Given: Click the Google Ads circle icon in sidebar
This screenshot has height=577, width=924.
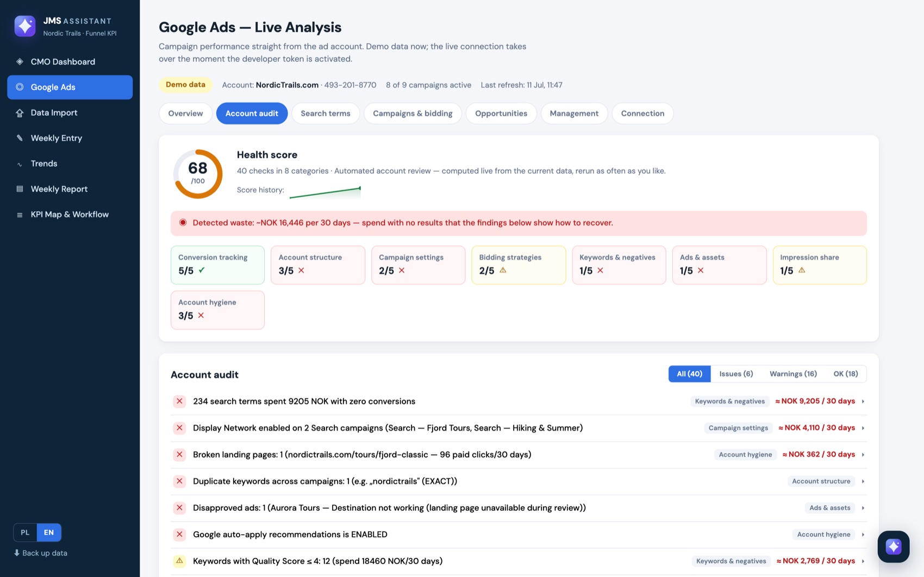Looking at the screenshot, I should click(20, 87).
